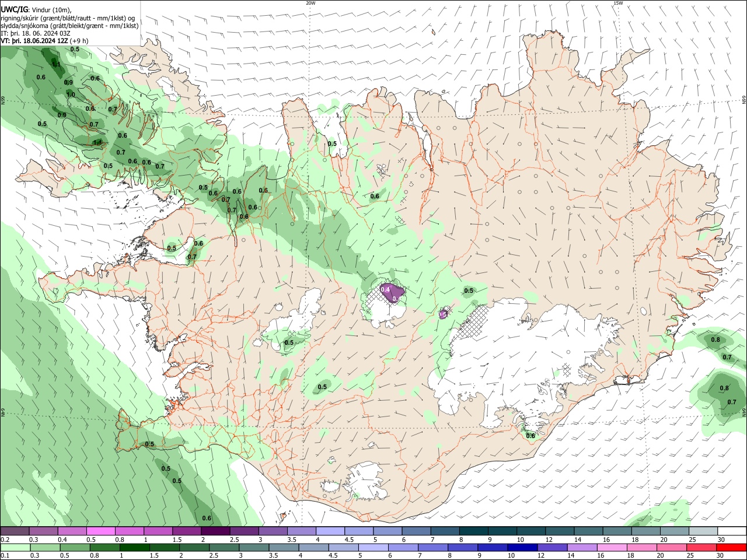Viewport: 747px width, 560px height.
Task: Click the '30' label on the lower rain scale
Action: [720, 556]
